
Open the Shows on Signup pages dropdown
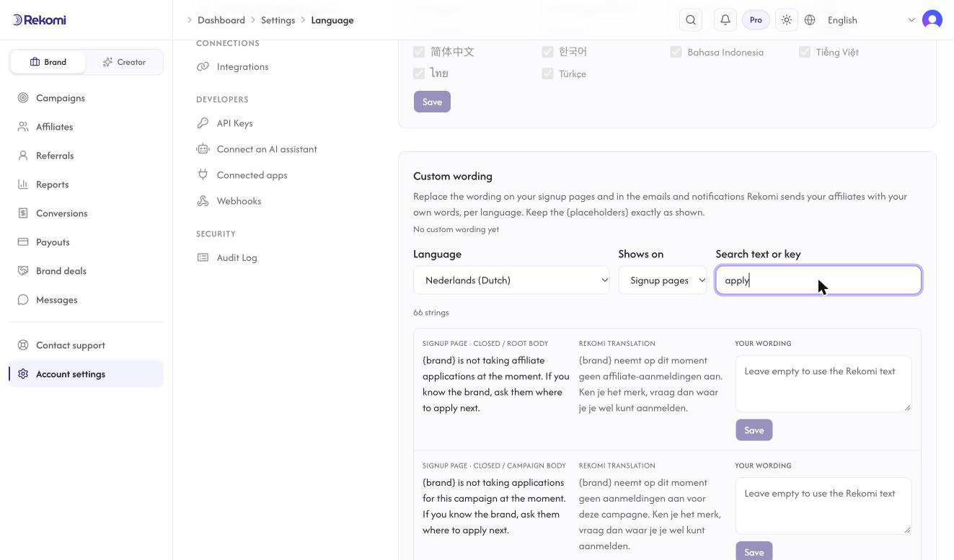point(663,280)
